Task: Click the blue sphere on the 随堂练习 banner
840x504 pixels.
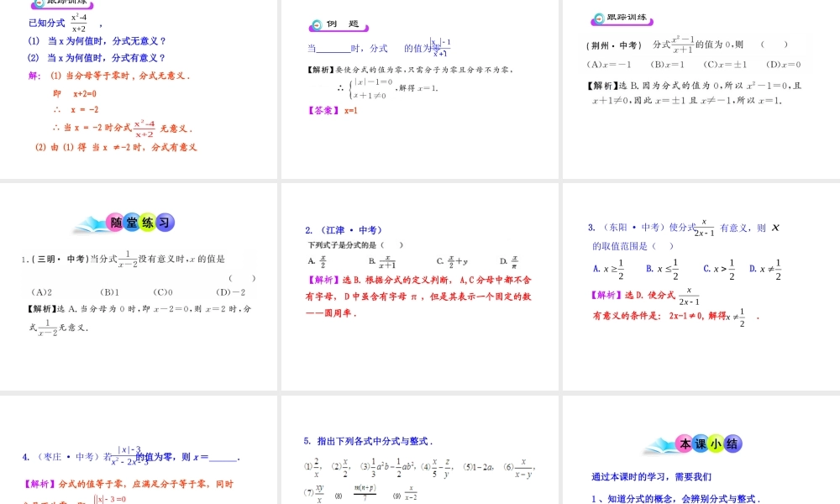Action: coord(132,222)
